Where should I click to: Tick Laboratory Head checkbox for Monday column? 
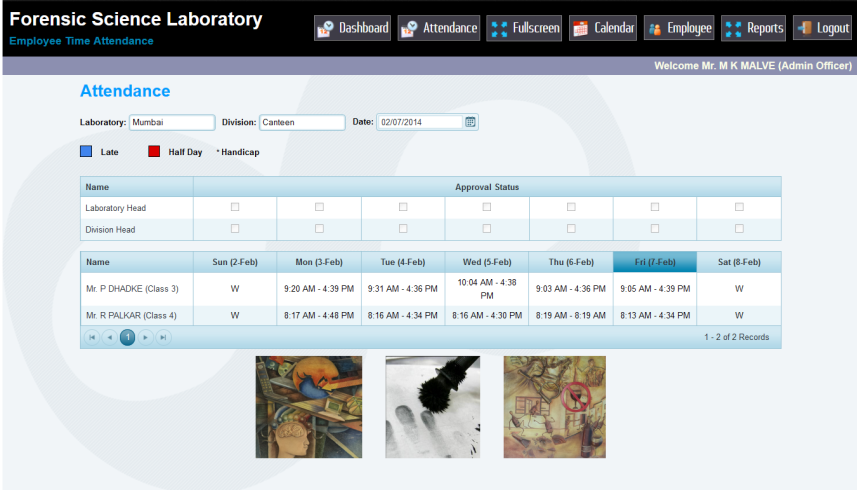319,207
